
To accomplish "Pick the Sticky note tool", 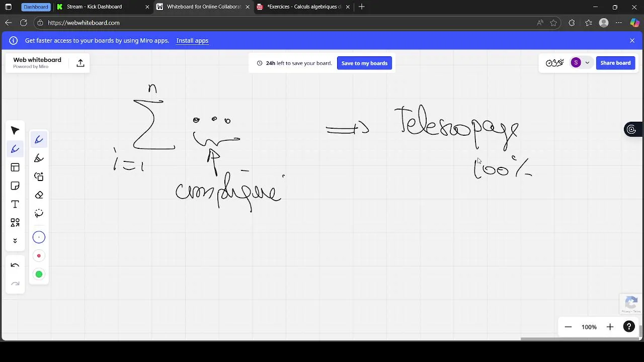I will [x=15, y=186].
